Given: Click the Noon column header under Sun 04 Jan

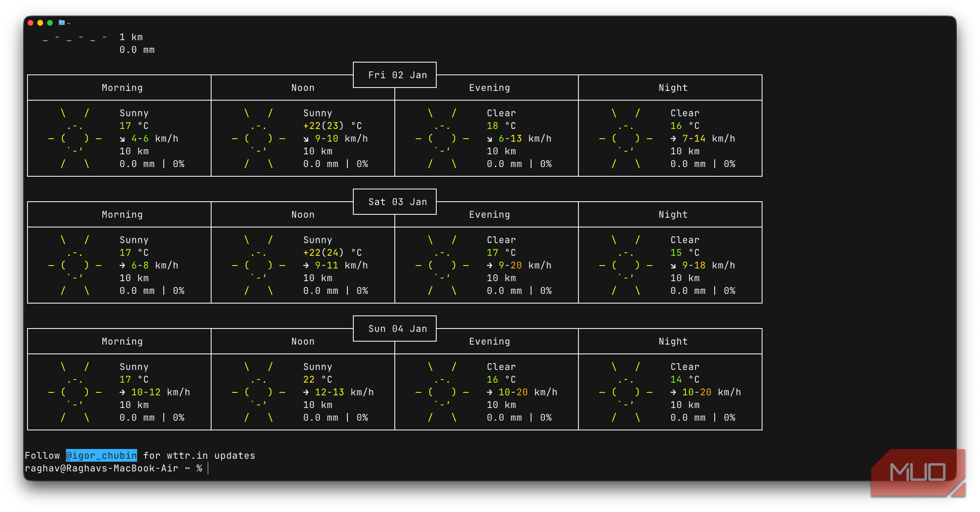Looking at the screenshot, I should [303, 342].
